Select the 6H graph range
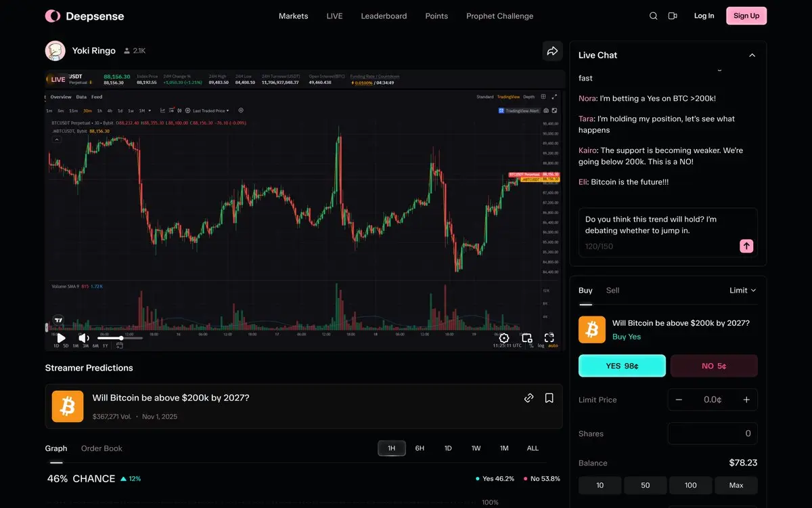Viewport: 812px width, 508px height. 420,448
